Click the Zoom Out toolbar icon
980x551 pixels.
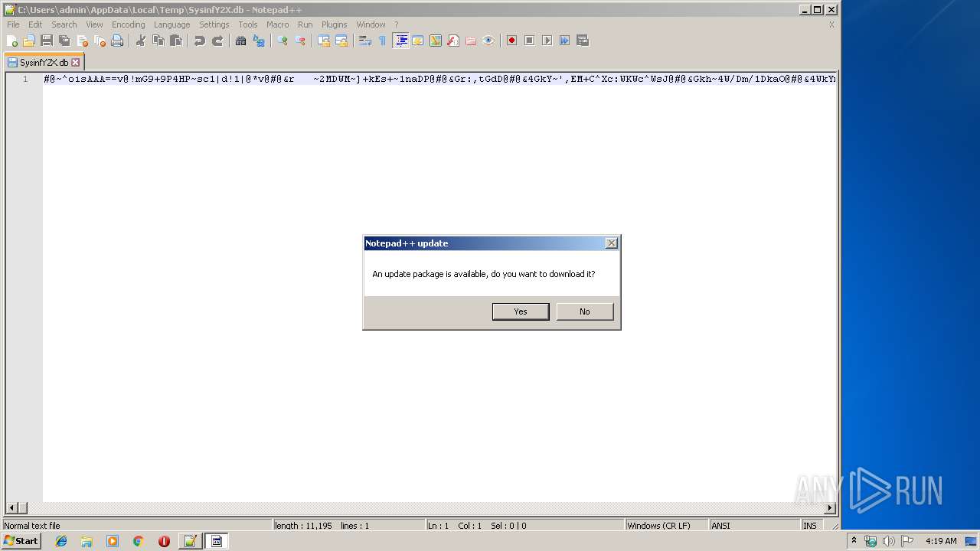(300, 41)
